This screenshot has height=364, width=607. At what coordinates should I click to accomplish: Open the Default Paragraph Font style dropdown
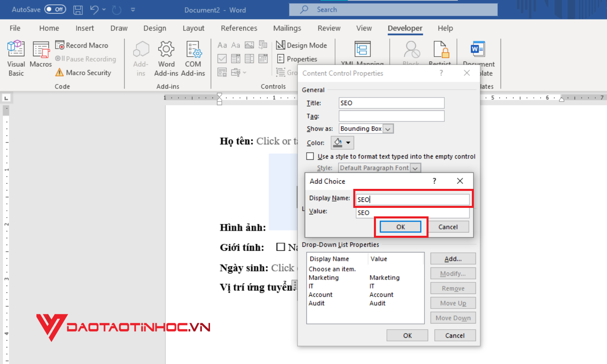click(415, 167)
